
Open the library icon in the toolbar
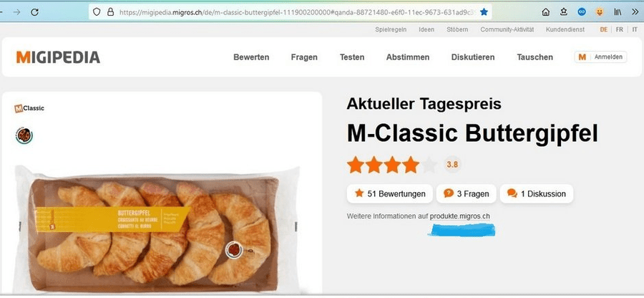[618, 12]
